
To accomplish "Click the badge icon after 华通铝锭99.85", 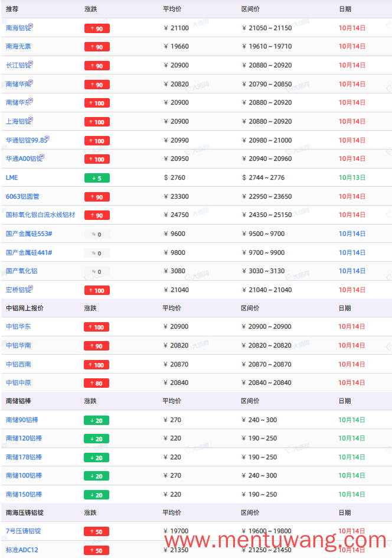I will coord(47,138).
